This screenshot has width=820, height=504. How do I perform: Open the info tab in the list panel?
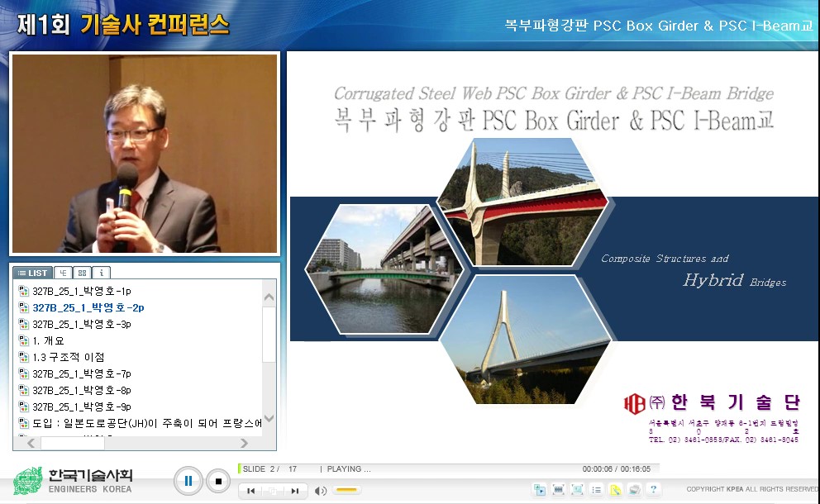coord(101,273)
